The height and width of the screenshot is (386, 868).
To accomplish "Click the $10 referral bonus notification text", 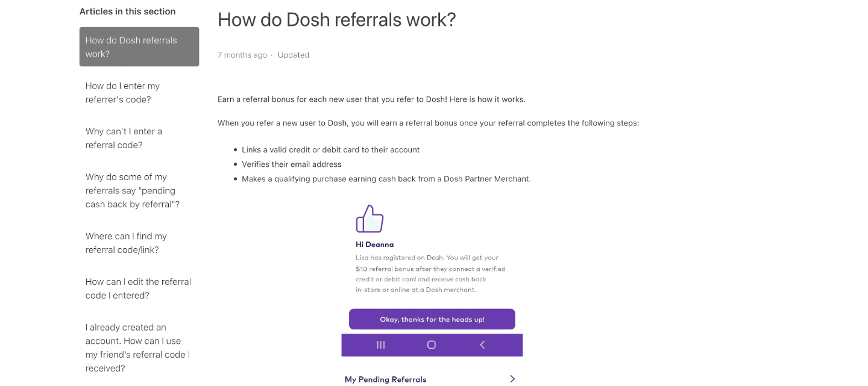I will (430, 274).
